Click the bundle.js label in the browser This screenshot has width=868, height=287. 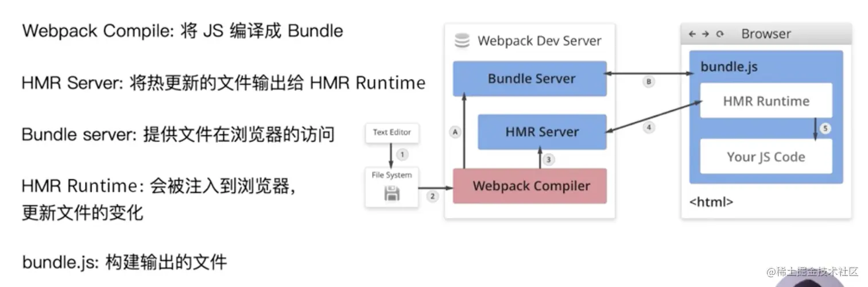pyautogui.click(x=729, y=67)
